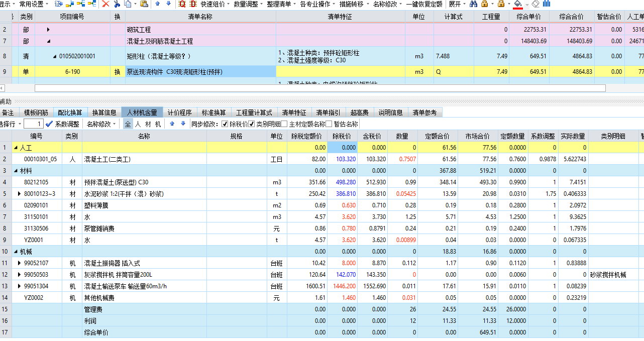This screenshot has width=644, height=341.
Task: Click the second yellow-blue tree icon
Action: pyautogui.click(x=70, y=4)
